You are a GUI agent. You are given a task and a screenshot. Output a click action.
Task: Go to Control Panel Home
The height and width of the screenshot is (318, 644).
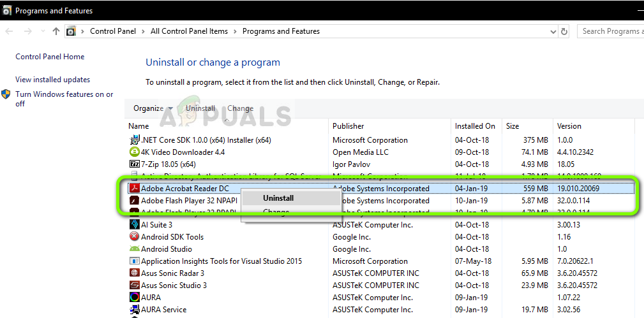[x=50, y=57]
